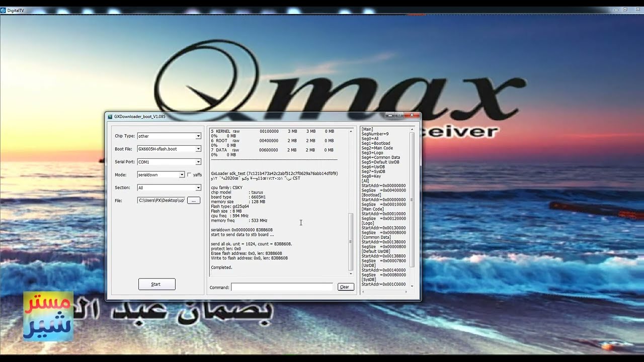Open the Section dropdown
Screen dimensions: 644x362
(x=169, y=188)
